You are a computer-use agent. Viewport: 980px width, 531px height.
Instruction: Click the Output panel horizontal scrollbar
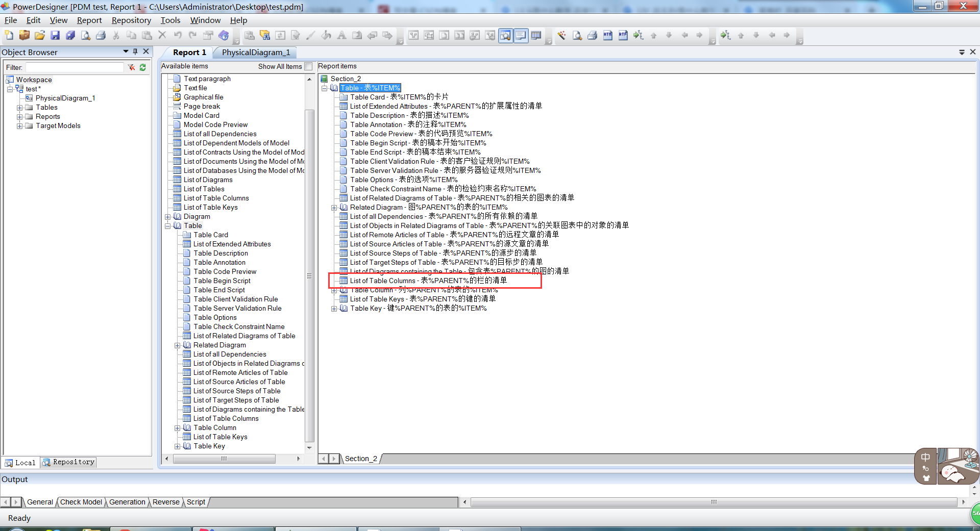[714, 502]
